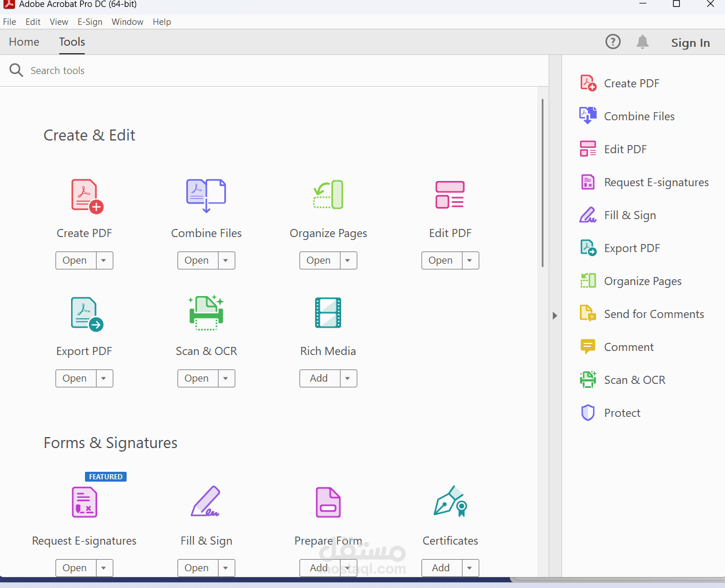Open Send for Comments from the right sidebar

(x=642, y=314)
